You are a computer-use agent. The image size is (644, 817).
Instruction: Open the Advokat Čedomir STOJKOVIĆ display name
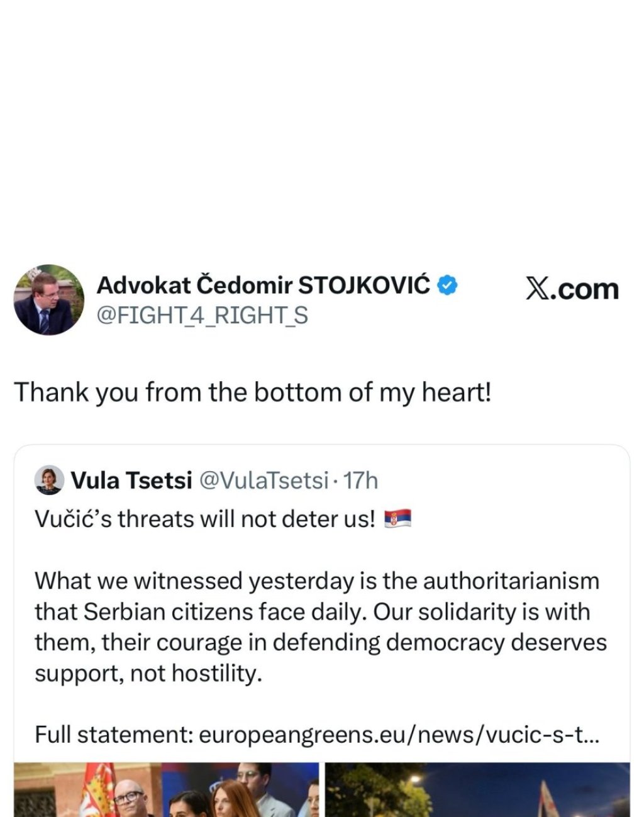263,286
